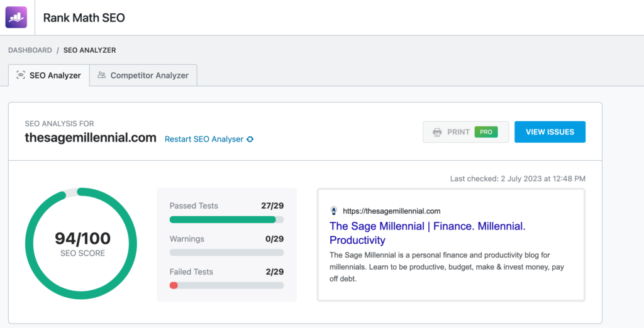Open the SEO Analyzer tab
This screenshot has width=644, height=328.
49,75
